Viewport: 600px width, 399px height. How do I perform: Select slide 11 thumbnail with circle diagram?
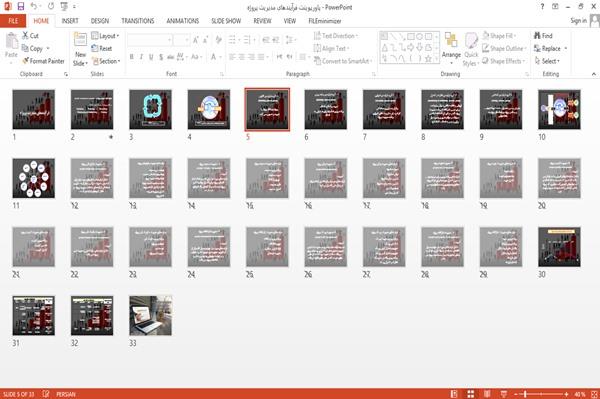(x=34, y=178)
